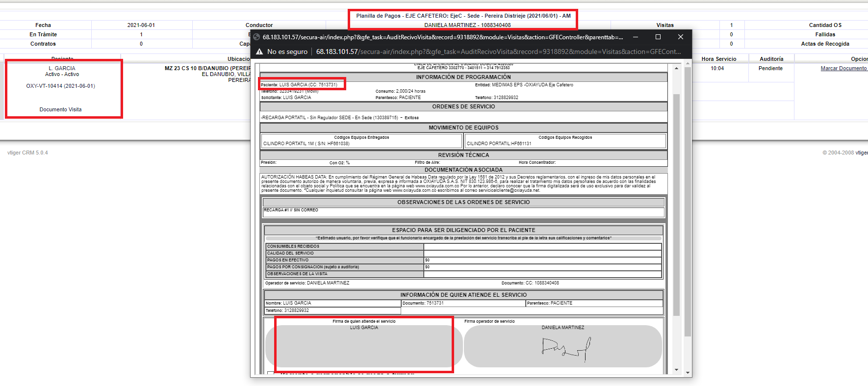Click the 'ORDENES DE SERVICIO' section header

463,106
